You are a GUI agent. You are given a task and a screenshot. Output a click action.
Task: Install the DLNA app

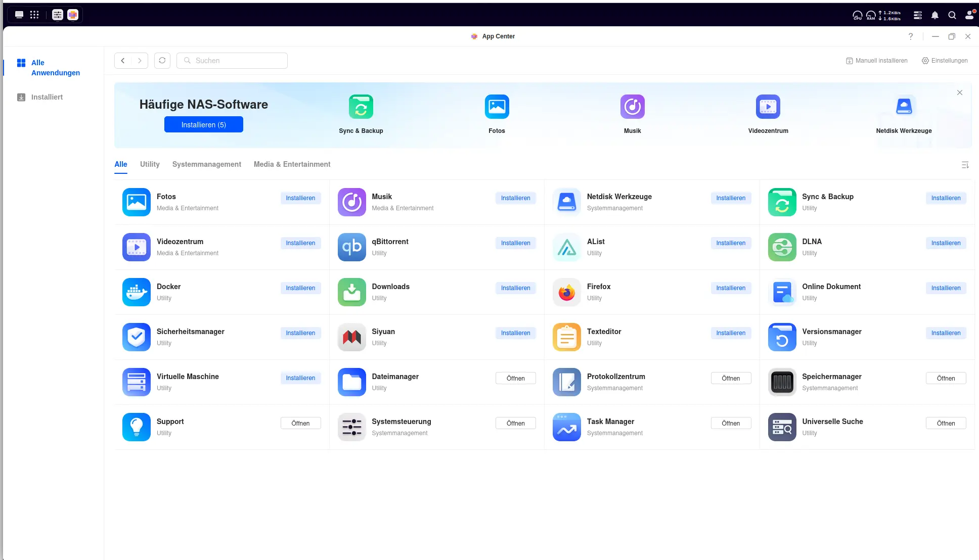945,243
